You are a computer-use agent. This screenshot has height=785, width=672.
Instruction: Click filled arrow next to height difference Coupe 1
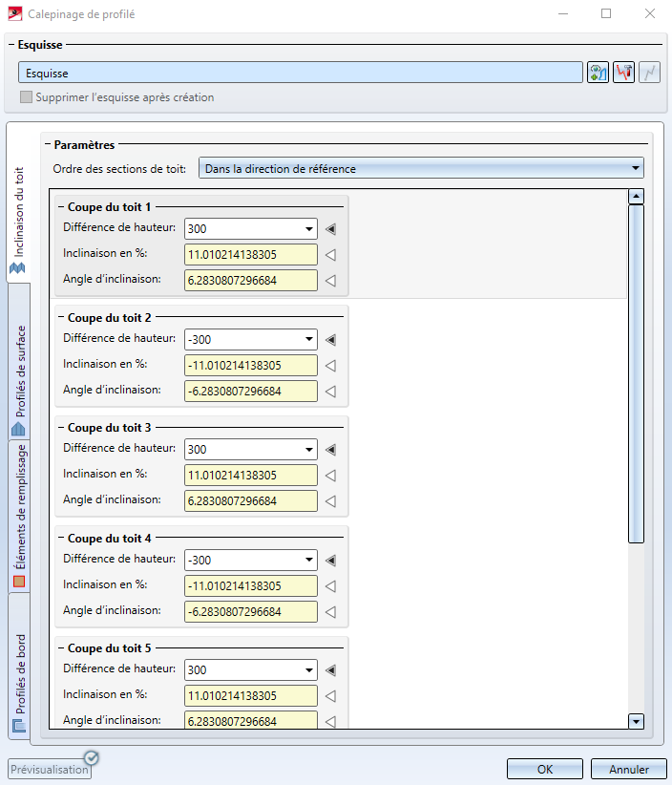pyautogui.click(x=330, y=229)
